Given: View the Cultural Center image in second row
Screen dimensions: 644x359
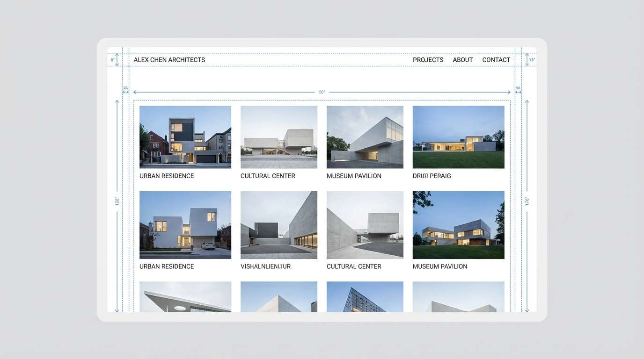Looking at the screenshot, I should (x=365, y=224).
